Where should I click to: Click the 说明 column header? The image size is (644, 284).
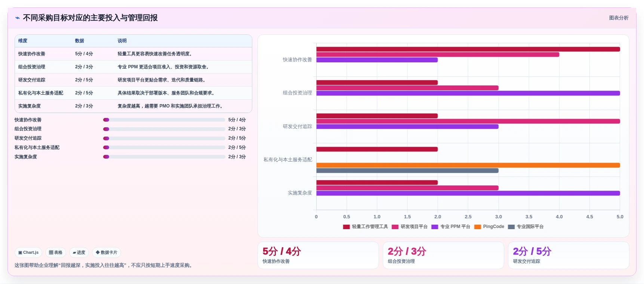click(x=122, y=41)
